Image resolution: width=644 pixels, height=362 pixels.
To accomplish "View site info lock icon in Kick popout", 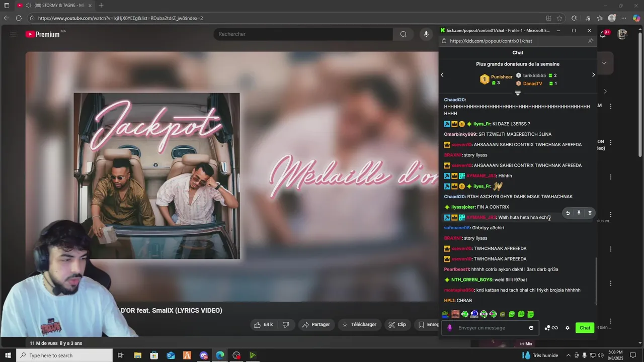I will [444, 41].
